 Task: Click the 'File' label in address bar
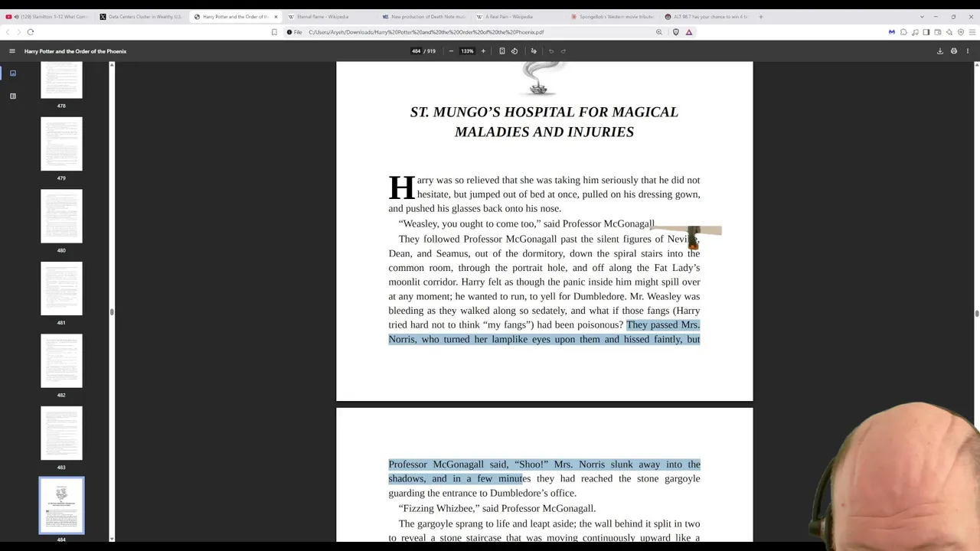pos(298,32)
